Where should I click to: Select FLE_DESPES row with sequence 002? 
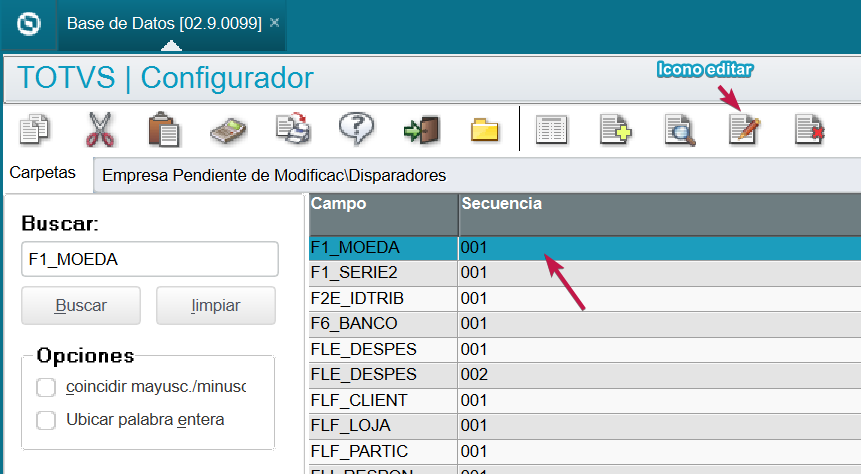point(585,375)
